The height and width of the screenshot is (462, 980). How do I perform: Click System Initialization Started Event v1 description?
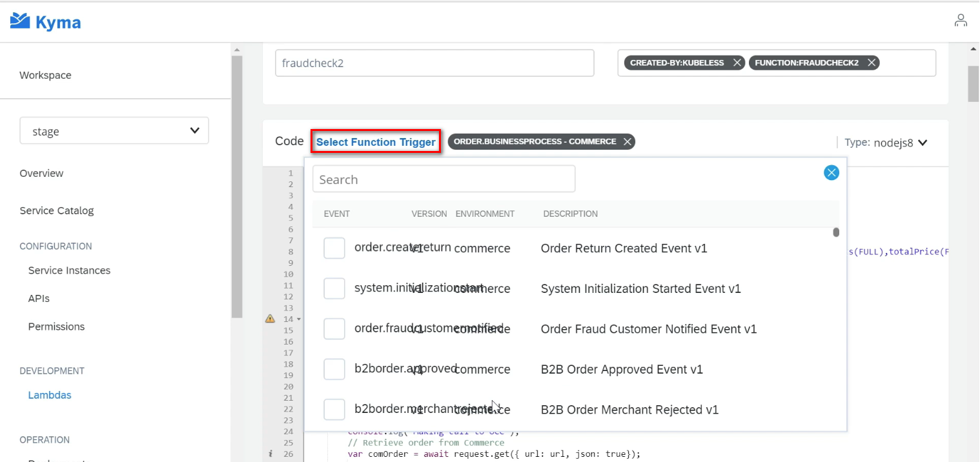point(640,288)
